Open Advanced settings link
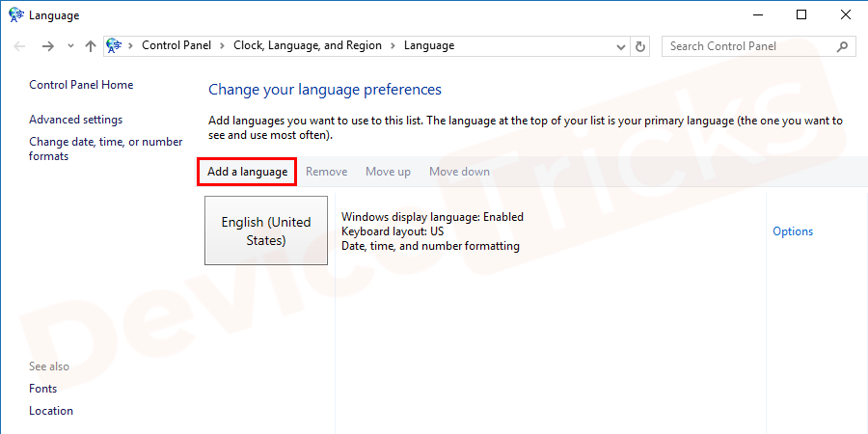868x434 pixels. (x=76, y=120)
